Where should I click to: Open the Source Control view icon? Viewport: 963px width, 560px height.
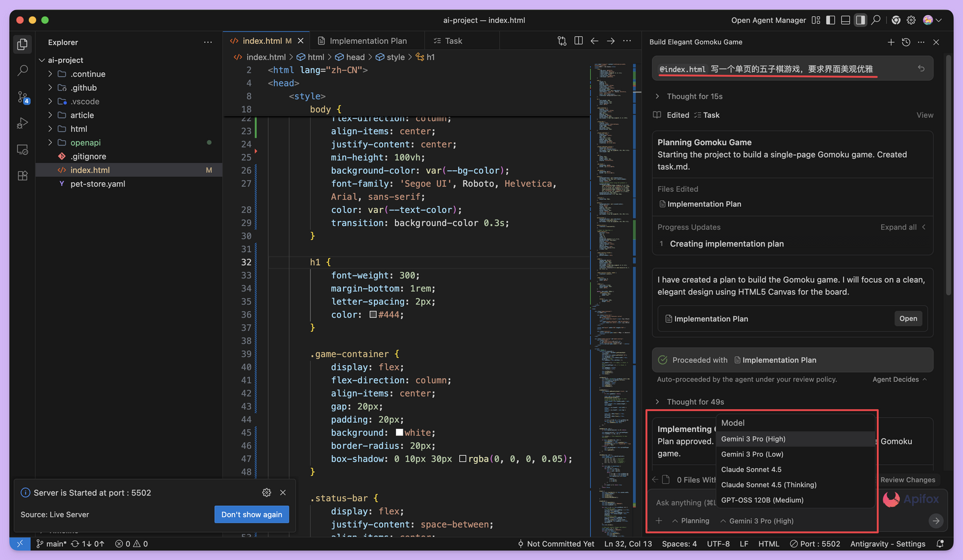pyautogui.click(x=22, y=97)
